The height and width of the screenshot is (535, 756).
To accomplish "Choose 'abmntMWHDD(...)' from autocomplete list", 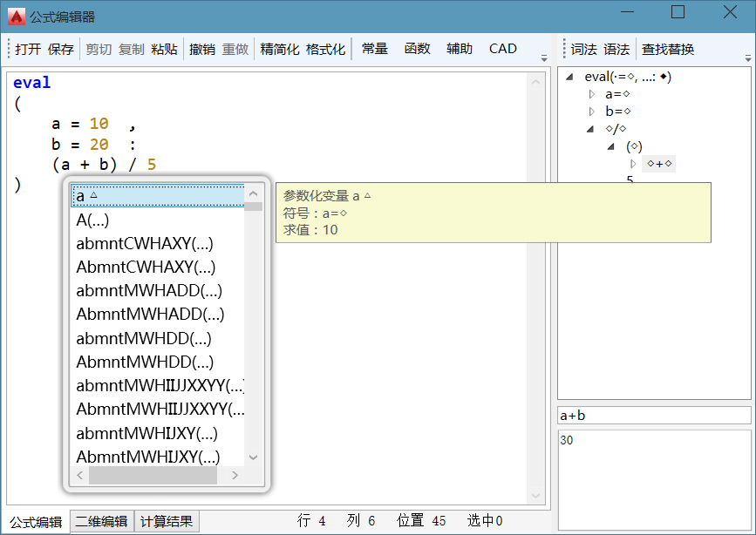I will pyautogui.click(x=157, y=338).
